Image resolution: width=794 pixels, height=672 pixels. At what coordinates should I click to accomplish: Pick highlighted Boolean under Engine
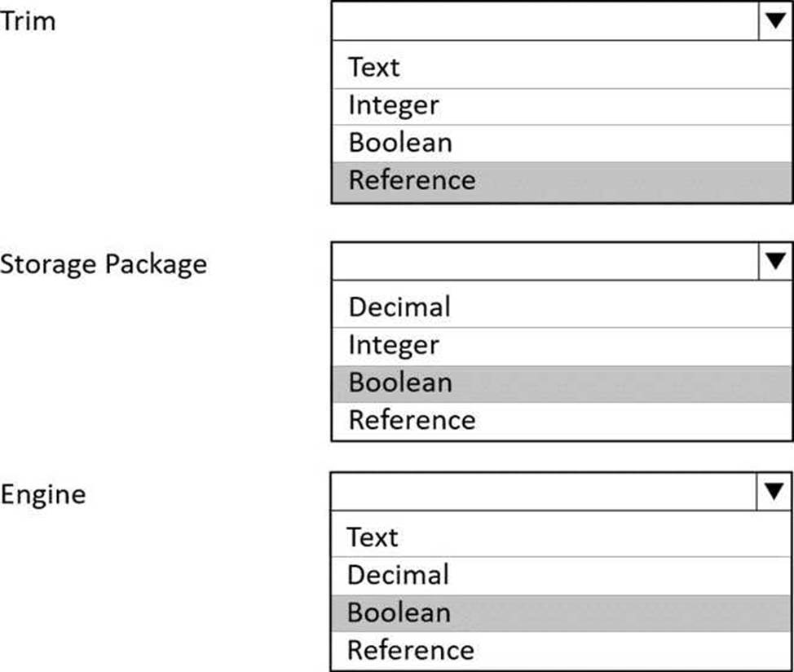pyautogui.click(x=398, y=612)
